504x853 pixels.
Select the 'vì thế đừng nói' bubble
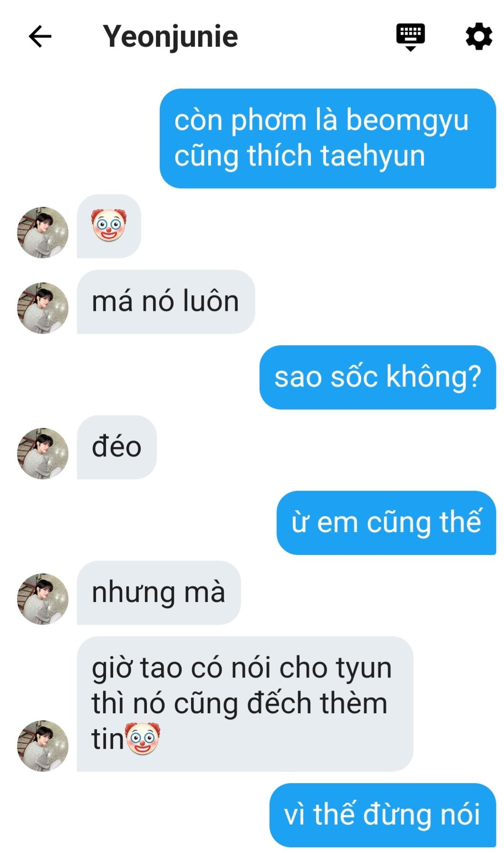(x=383, y=815)
